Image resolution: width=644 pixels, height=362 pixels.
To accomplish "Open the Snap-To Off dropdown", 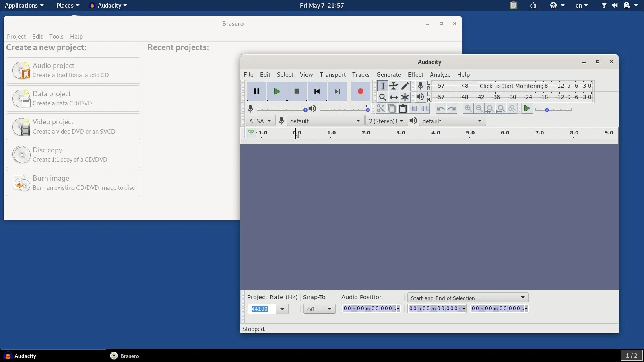I will (x=319, y=309).
